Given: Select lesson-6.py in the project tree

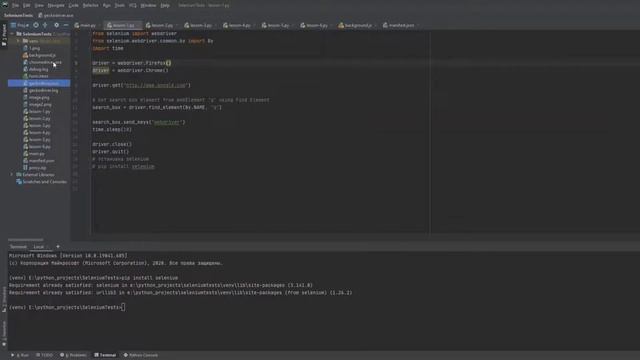Looking at the screenshot, I should click(x=37, y=147).
